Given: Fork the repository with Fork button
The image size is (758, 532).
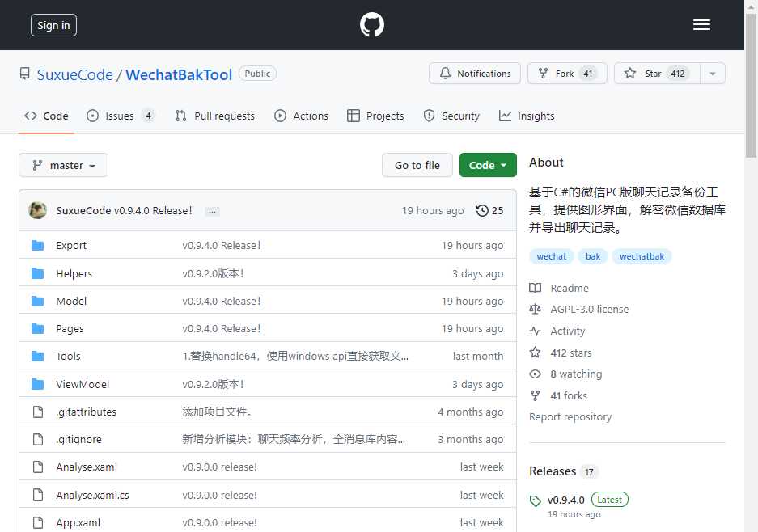Looking at the screenshot, I should pos(567,74).
